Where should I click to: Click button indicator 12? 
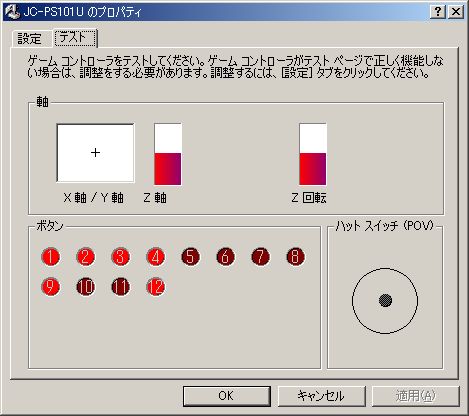156,287
